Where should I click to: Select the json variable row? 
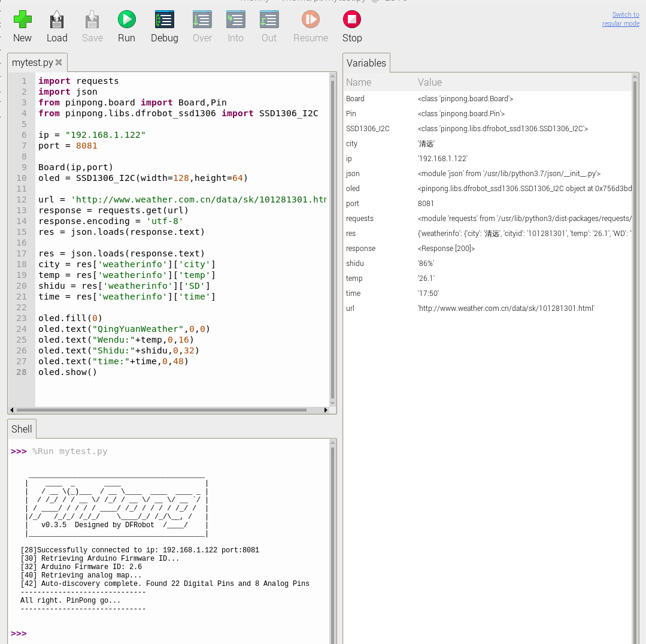coord(488,174)
